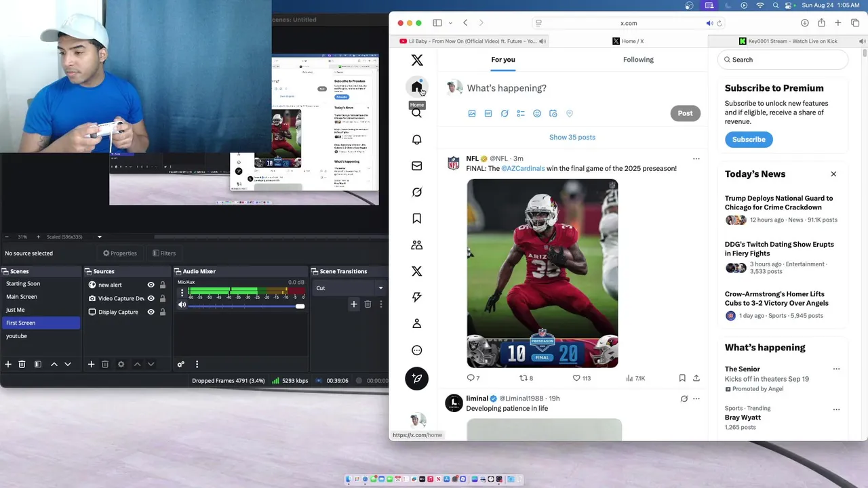Click in the X Search field
This screenshot has width=868, height=488.
[783, 60]
